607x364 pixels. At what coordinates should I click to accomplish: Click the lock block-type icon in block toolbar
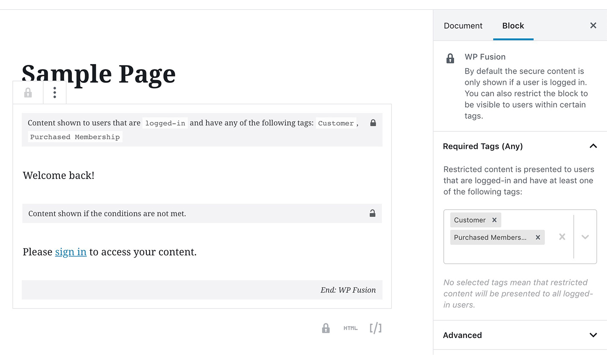tap(28, 92)
